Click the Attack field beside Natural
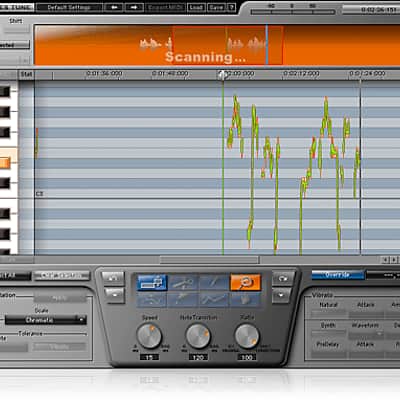Image resolution: width=400 pixels, height=400 pixels. pyautogui.click(x=366, y=314)
